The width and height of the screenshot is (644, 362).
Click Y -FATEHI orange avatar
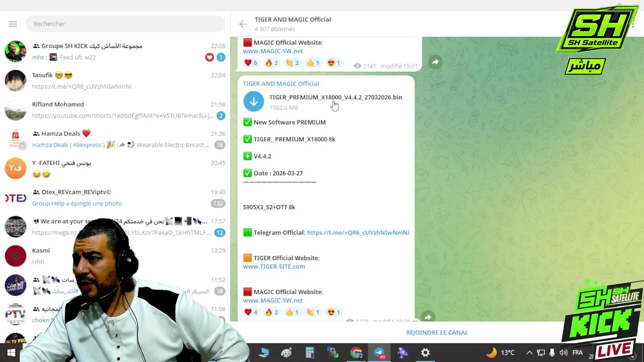16,168
